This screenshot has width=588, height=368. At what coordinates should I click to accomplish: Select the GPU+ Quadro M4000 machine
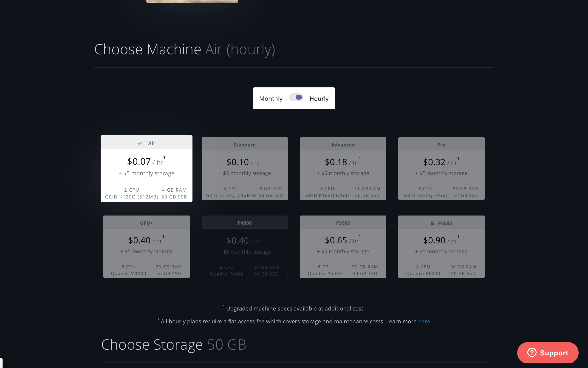147,247
